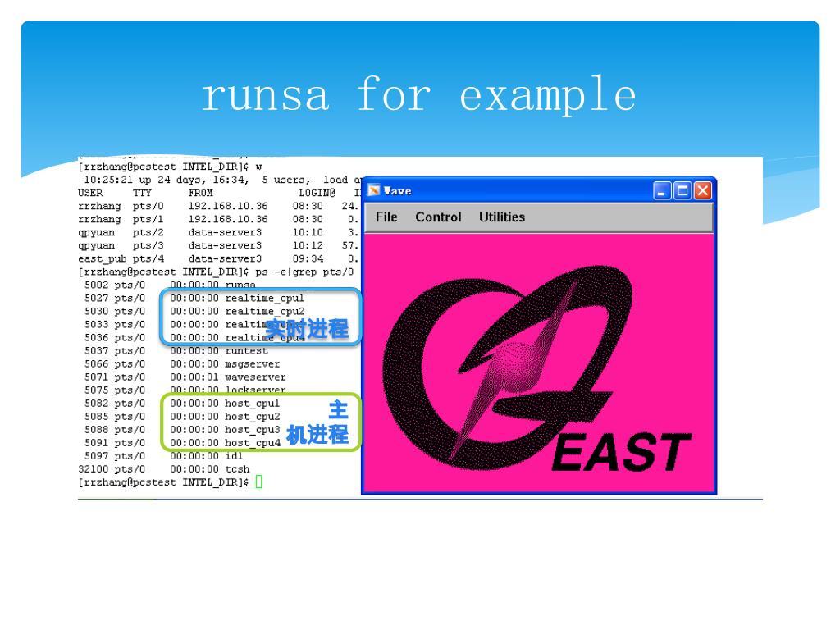This screenshot has height=630, width=840.
Task: Select the terminal line '5075 pts/0 lockserver'
Action: tap(185, 390)
